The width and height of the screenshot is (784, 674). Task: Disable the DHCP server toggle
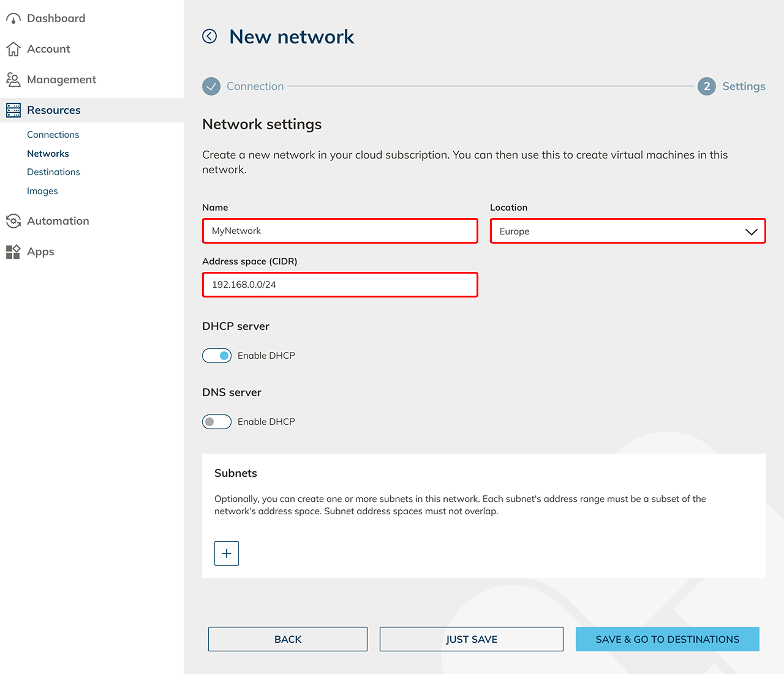(x=217, y=356)
